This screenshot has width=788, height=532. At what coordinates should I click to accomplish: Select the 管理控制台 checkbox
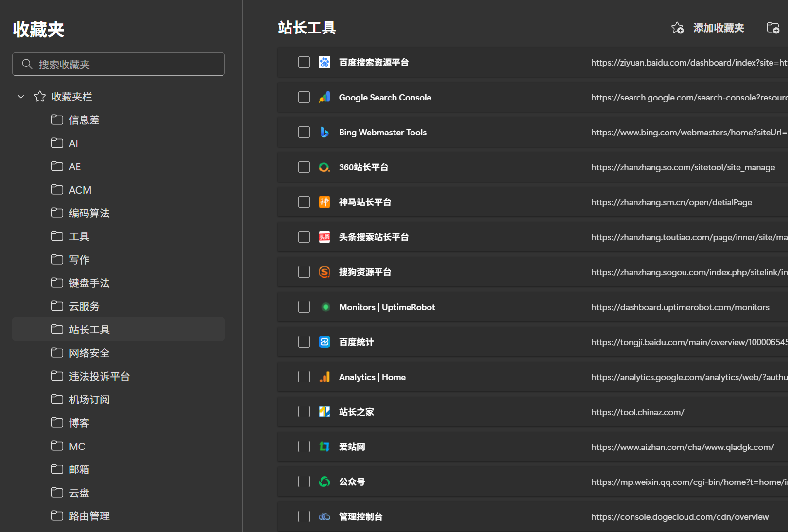click(304, 516)
